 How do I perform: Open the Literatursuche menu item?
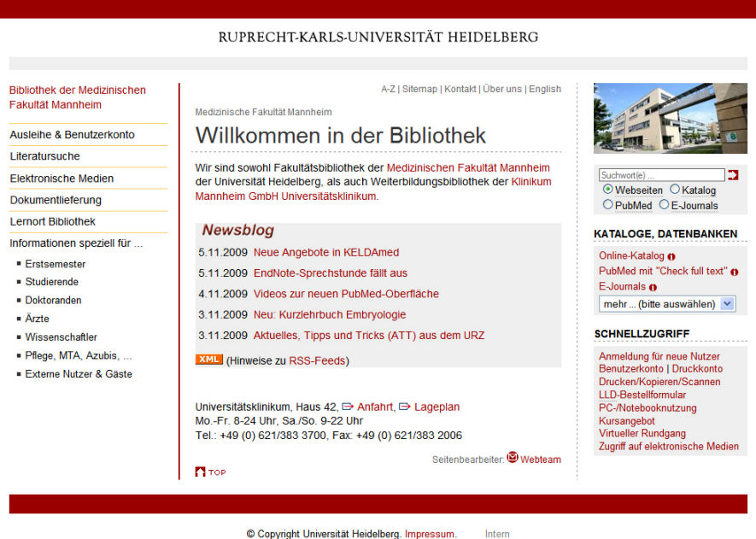tap(45, 156)
